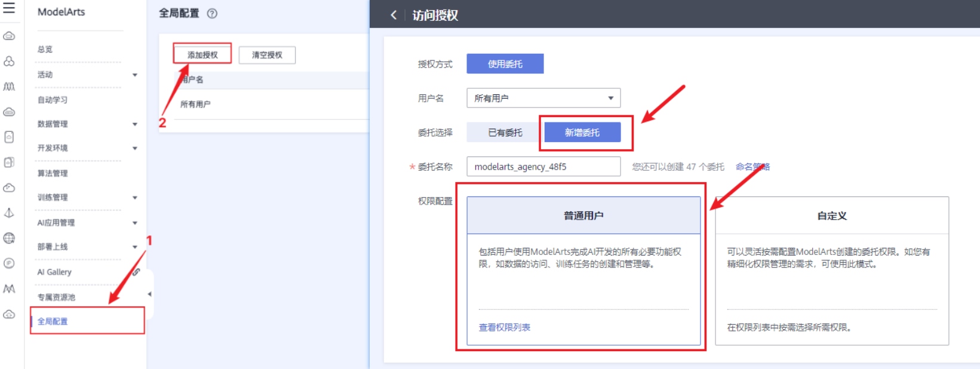The height and width of the screenshot is (369, 980).
Task: Click the sailboat-shaped icon in sidebar
Action: pyautogui.click(x=9, y=213)
